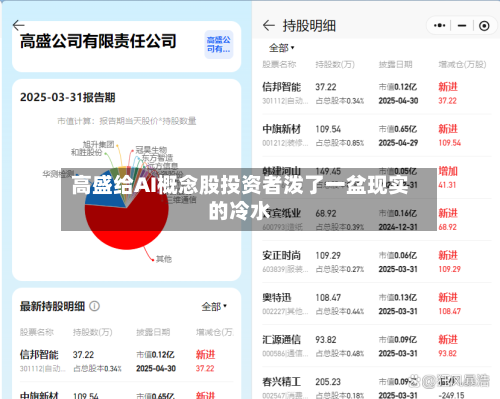Screen dimensions: 500x399
Task: Click 68.92 share count value
Action: click(x=326, y=213)
